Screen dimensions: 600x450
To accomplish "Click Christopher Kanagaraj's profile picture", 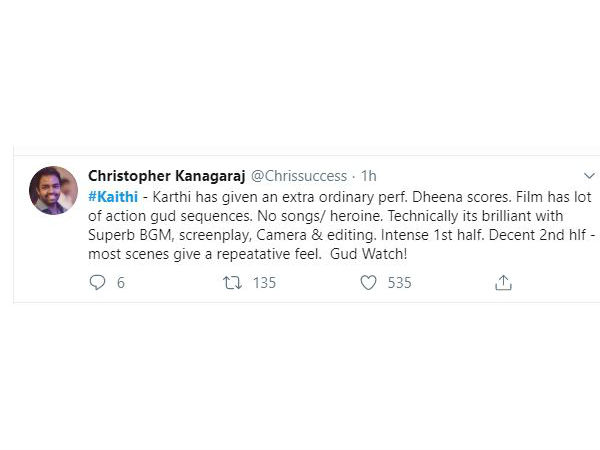I will point(54,190).
